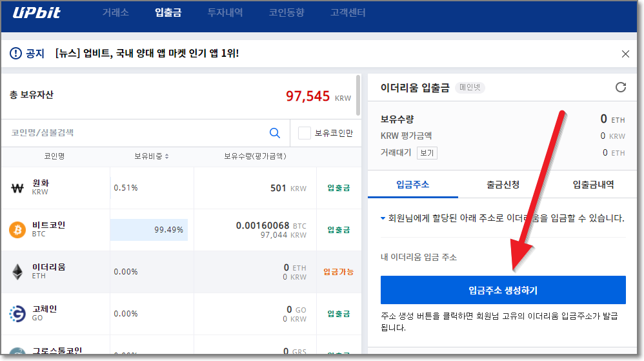Click the 코인명 column header
644x361 pixels.
(x=54, y=156)
